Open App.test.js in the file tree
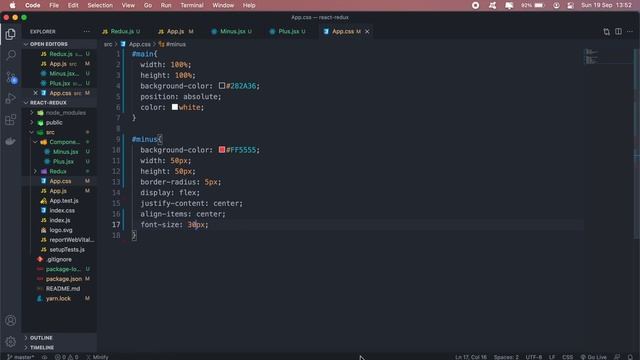The image size is (640, 360). tap(64, 201)
